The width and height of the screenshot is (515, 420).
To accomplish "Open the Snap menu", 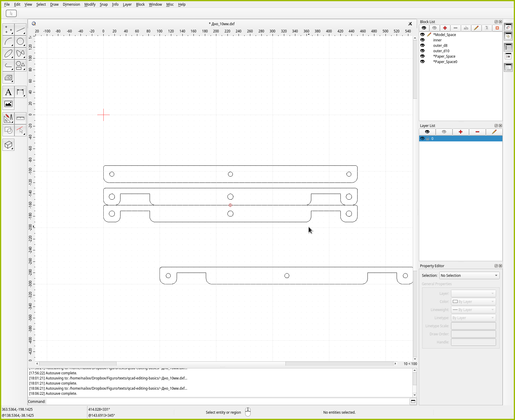I will pyautogui.click(x=103, y=5).
